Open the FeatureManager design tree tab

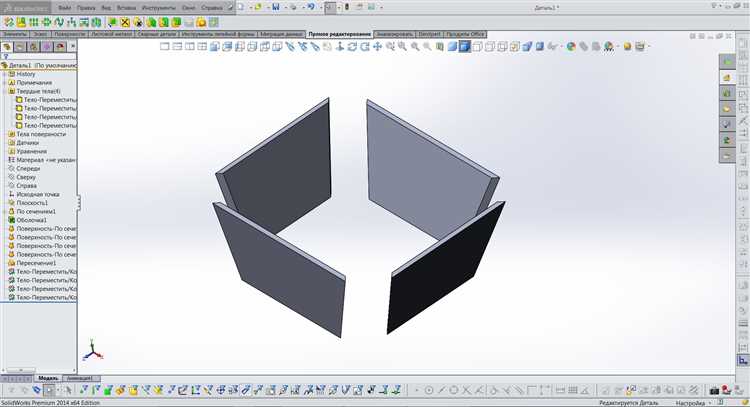point(7,47)
